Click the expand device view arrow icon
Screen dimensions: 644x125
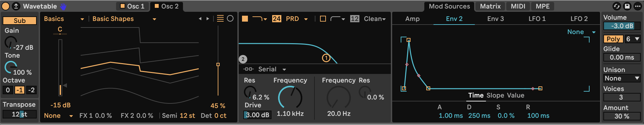click(x=16, y=6)
